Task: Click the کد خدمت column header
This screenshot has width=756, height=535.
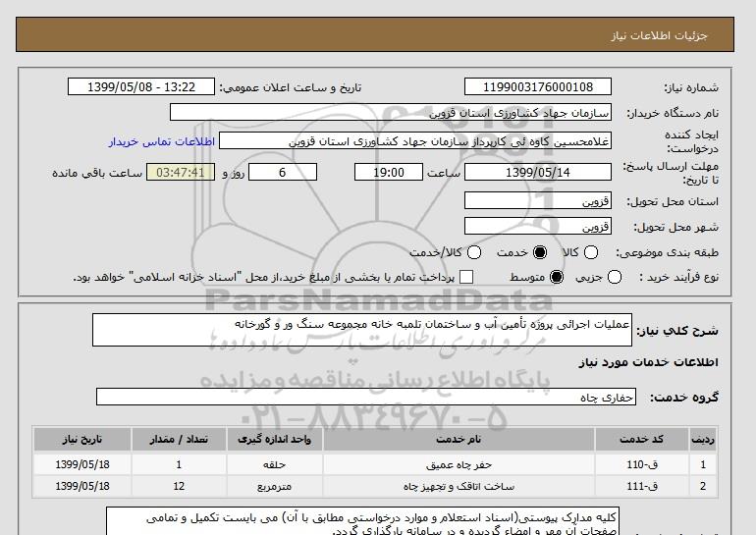Action: tap(642, 440)
